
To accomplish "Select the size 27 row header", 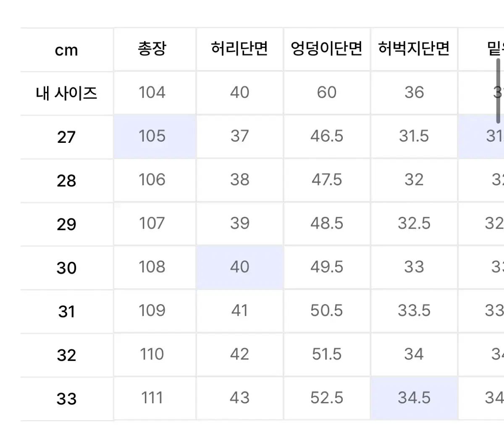I will tap(66, 137).
